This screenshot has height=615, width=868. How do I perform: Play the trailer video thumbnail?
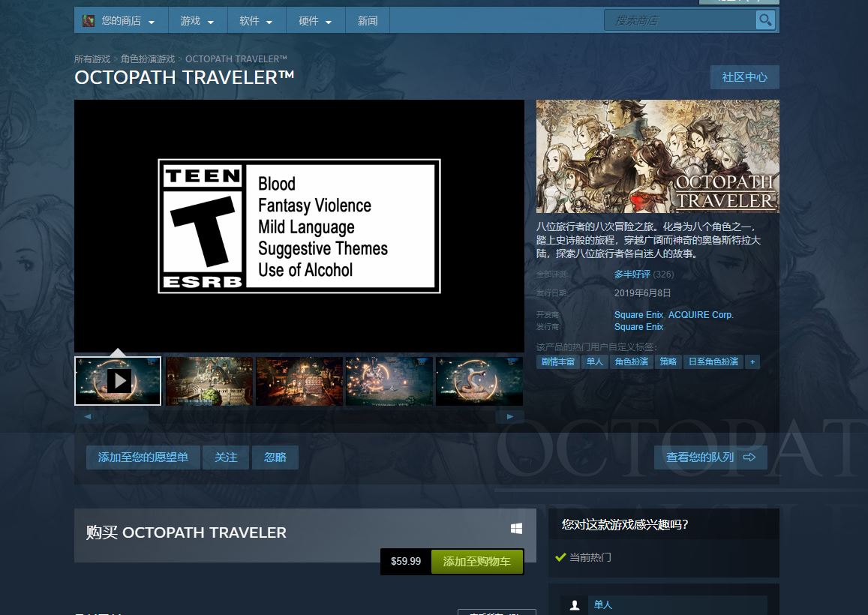[118, 381]
